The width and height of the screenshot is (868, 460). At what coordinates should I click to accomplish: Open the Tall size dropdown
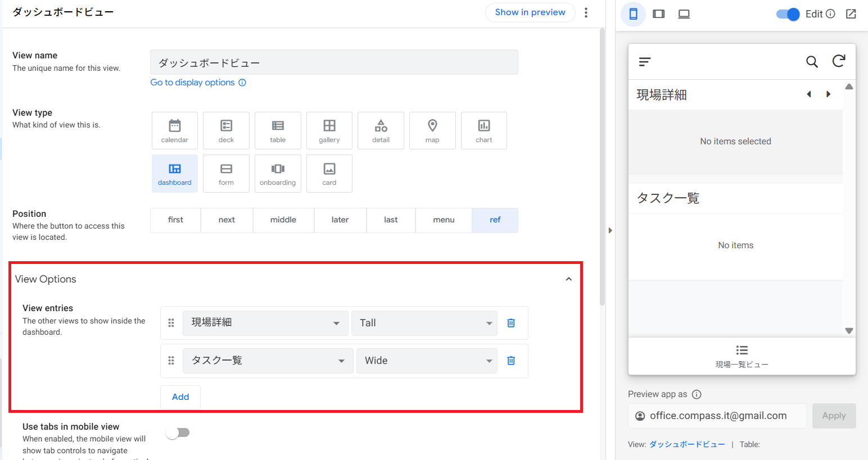coord(424,323)
